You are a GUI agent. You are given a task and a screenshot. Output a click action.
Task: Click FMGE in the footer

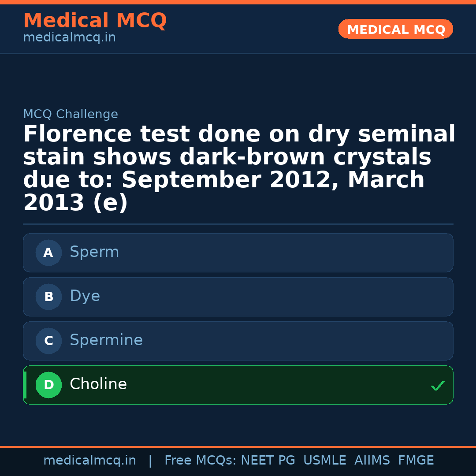click(416, 461)
